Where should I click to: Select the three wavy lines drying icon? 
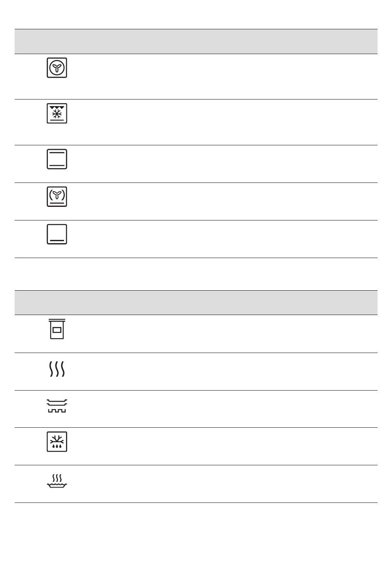click(57, 369)
